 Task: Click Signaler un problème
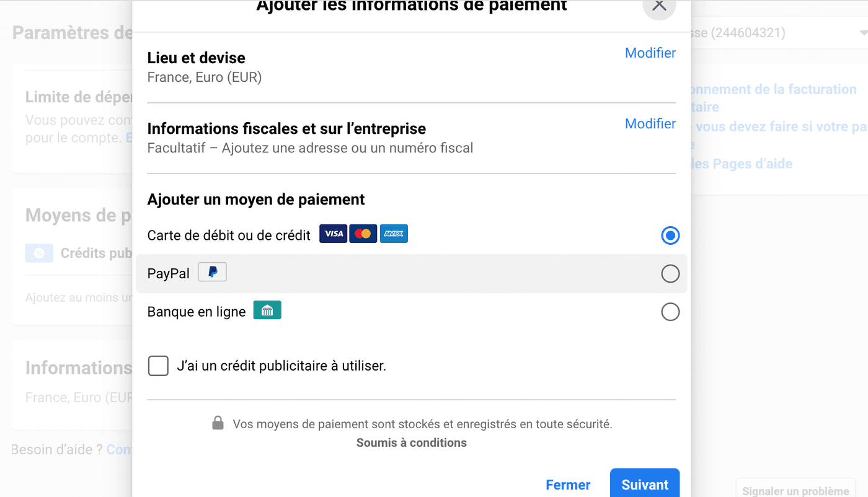(x=795, y=490)
